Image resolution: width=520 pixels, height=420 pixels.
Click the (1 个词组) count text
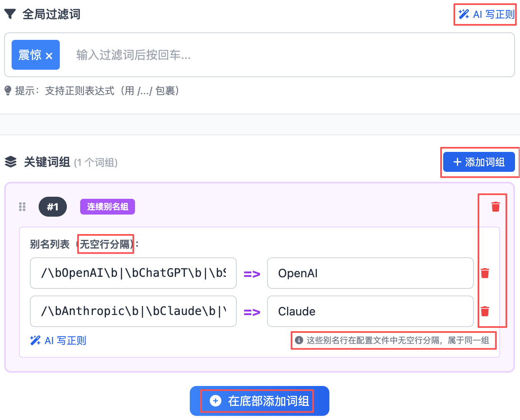point(96,162)
